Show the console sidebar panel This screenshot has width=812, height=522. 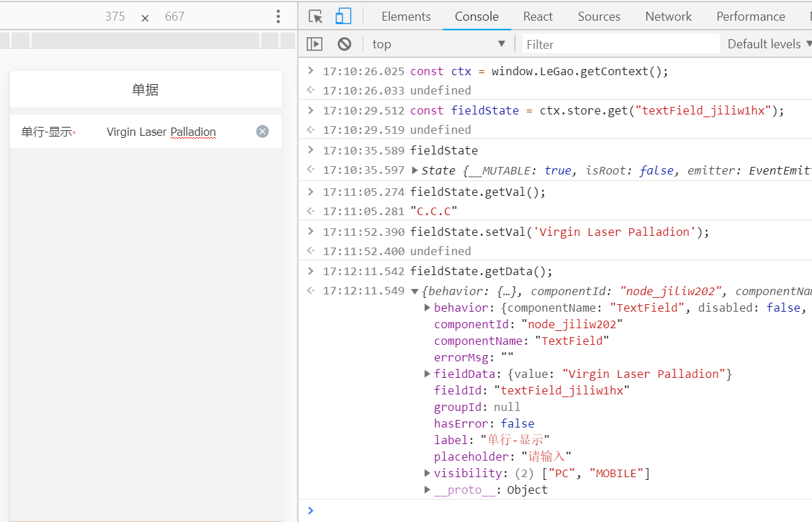(x=314, y=44)
